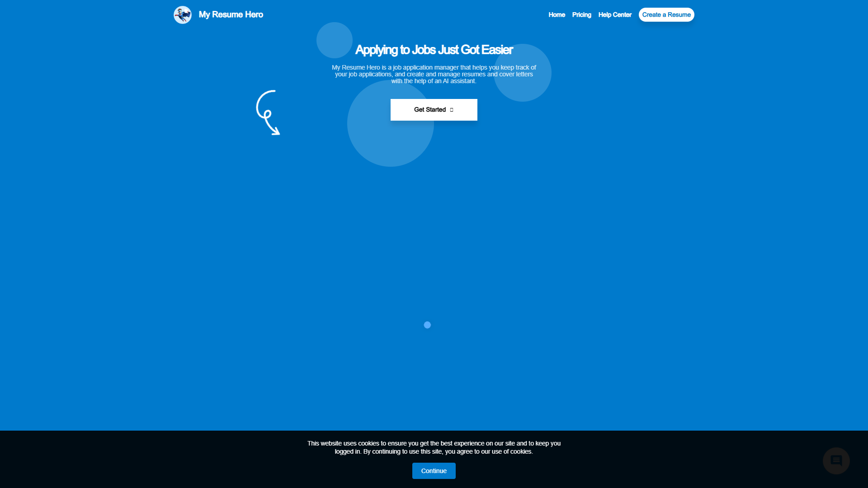Go to the Pricing page
The width and height of the screenshot is (868, 488).
tap(581, 15)
